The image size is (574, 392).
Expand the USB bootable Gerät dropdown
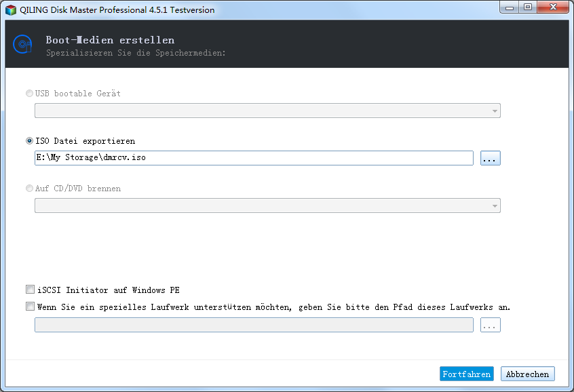[x=267, y=111]
